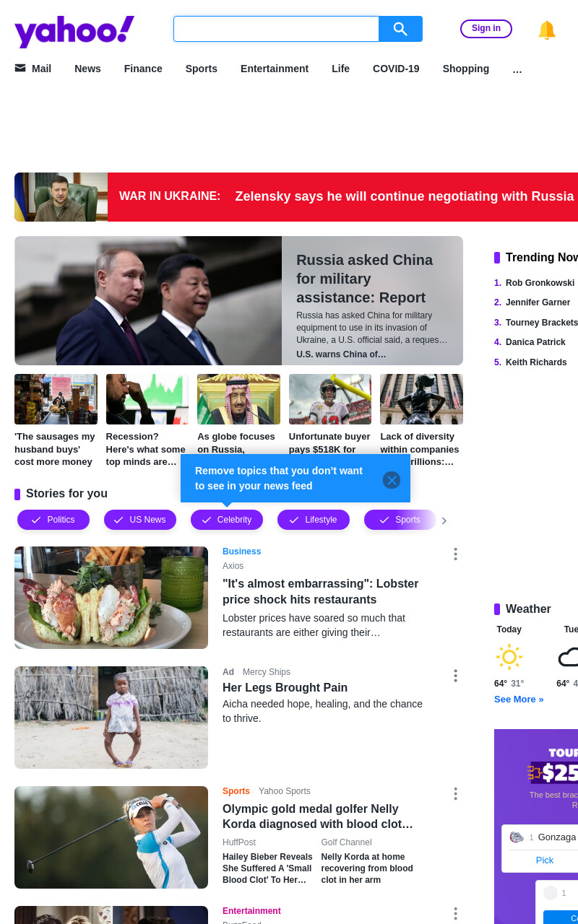Open options menu for the Entertainment story
The width and height of the screenshot is (578, 924).
(x=455, y=914)
